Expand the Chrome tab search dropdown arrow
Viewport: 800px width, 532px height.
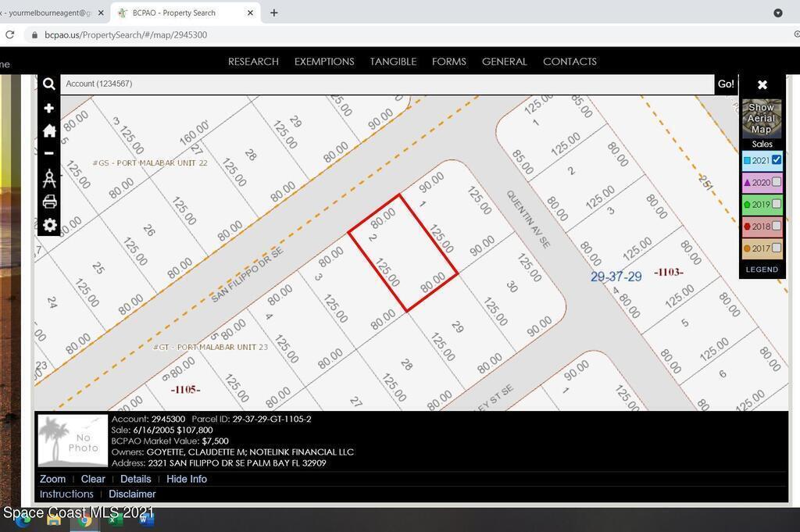click(x=777, y=12)
